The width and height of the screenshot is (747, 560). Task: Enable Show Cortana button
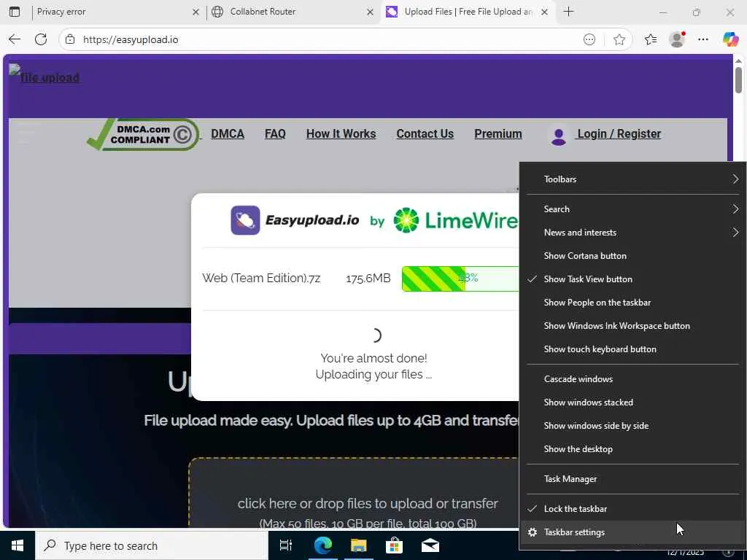click(632, 256)
